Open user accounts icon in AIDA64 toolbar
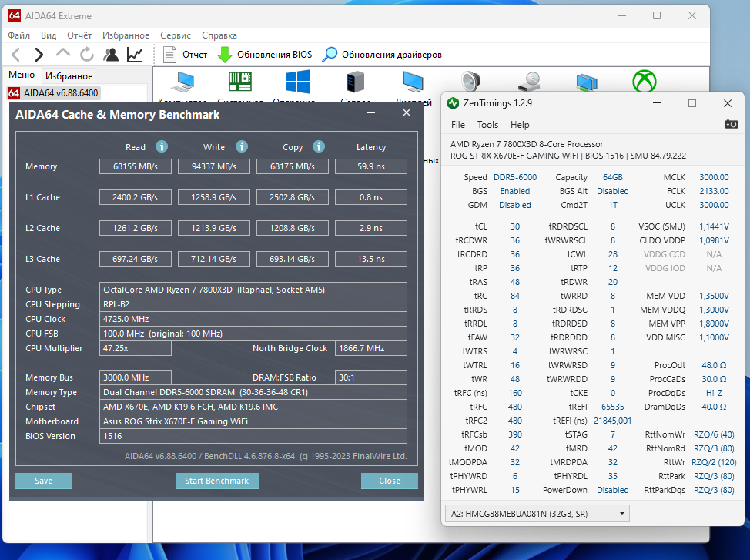The height and width of the screenshot is (560, 750). (111, 55)
